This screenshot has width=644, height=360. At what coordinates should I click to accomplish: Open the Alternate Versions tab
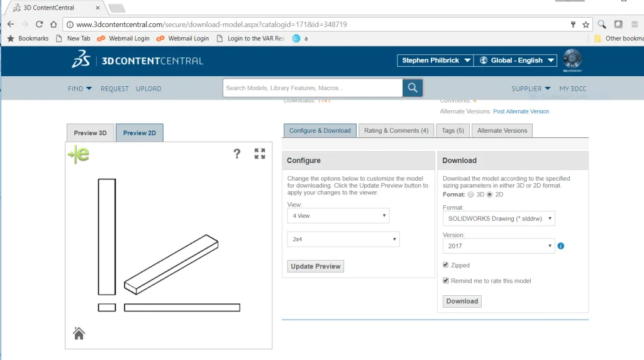click(x=502, y=130)
